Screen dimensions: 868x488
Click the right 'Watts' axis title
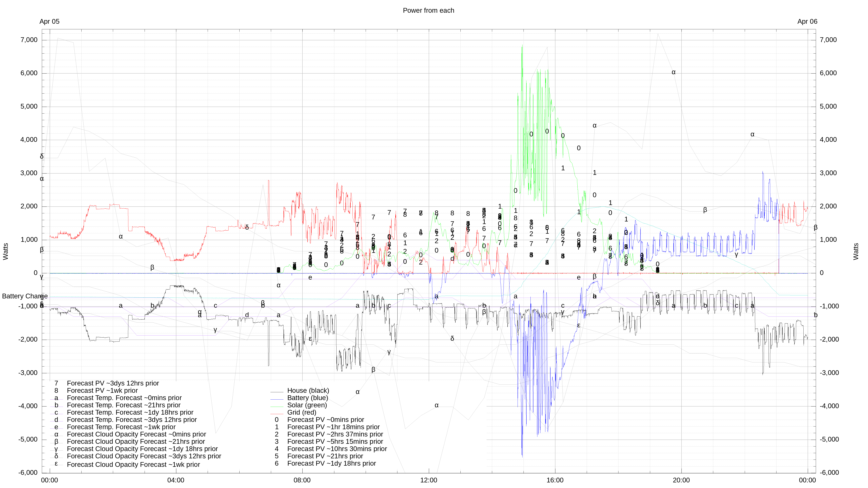856,252
